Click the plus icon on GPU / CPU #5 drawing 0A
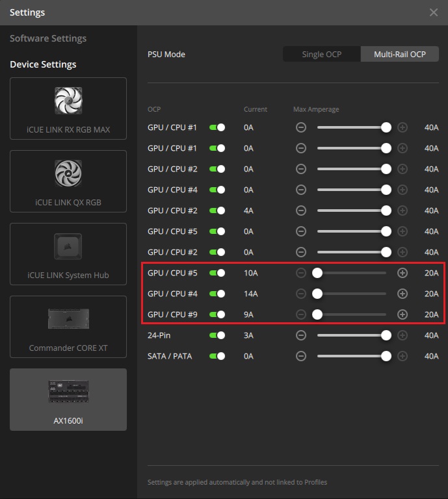 (x=402, y=231)
